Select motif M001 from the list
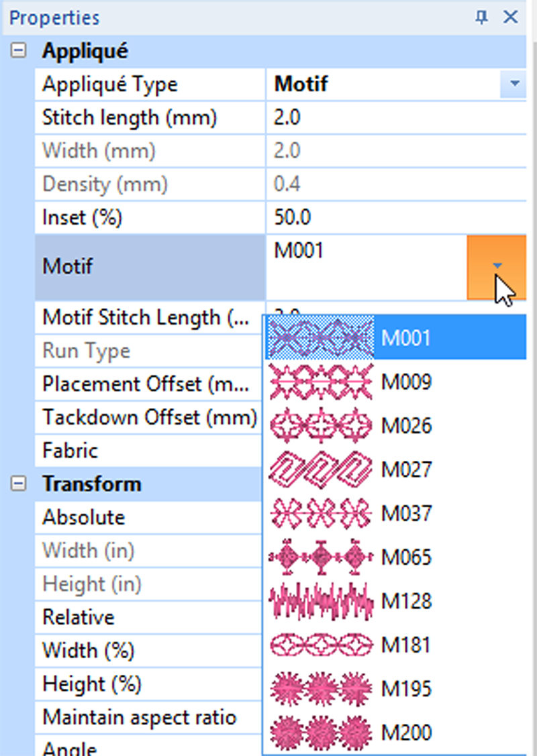Screen dimensions: 537x756 395,337
